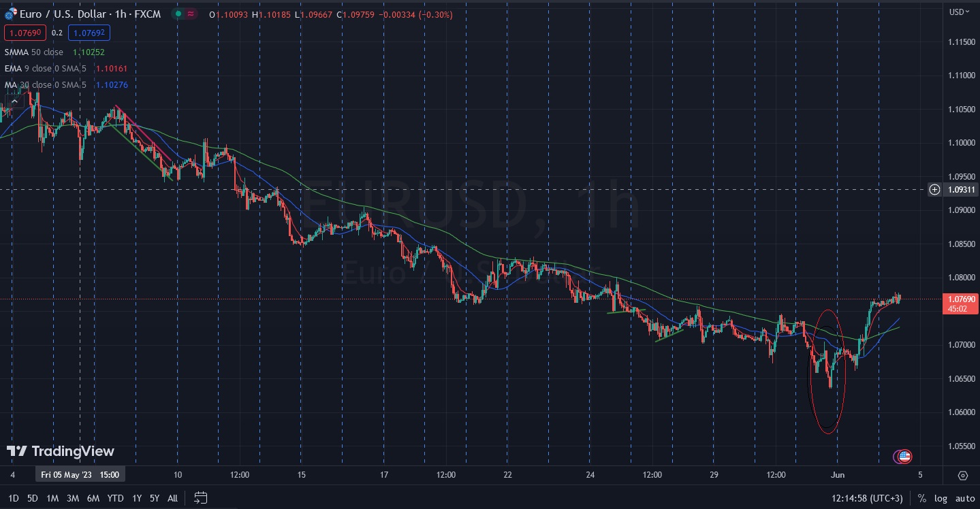The image size is (980, 509).
Task: Select the YTD date range
Action: coord(115,498)
